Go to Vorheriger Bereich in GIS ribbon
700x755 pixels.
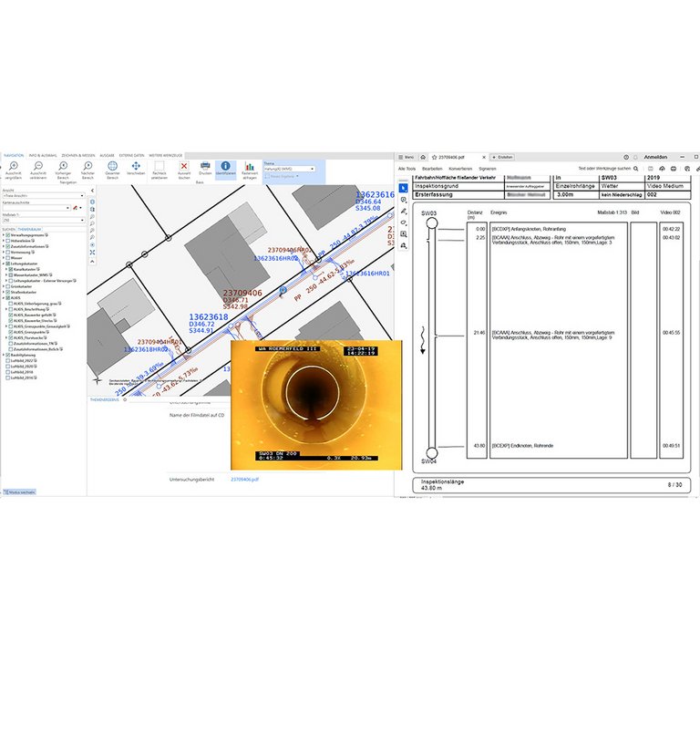(x=63, y=171)
